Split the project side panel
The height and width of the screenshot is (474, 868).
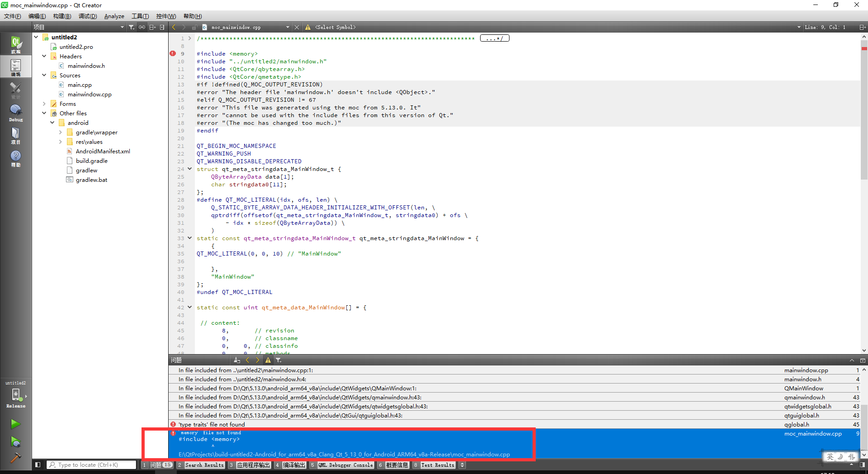[152, 27]
